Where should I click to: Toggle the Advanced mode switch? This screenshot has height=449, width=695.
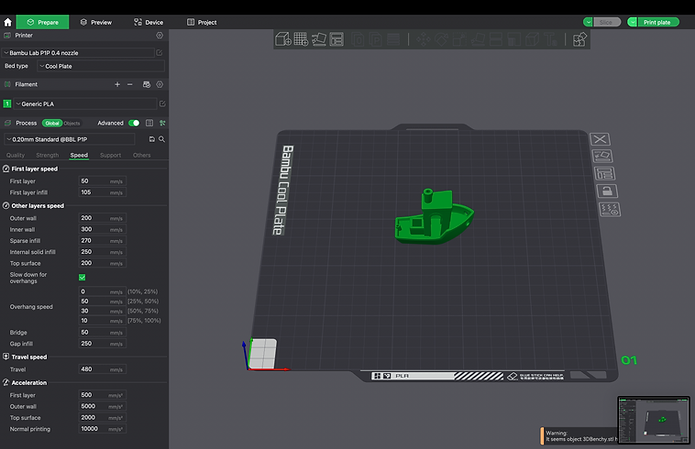pos(134,123)
